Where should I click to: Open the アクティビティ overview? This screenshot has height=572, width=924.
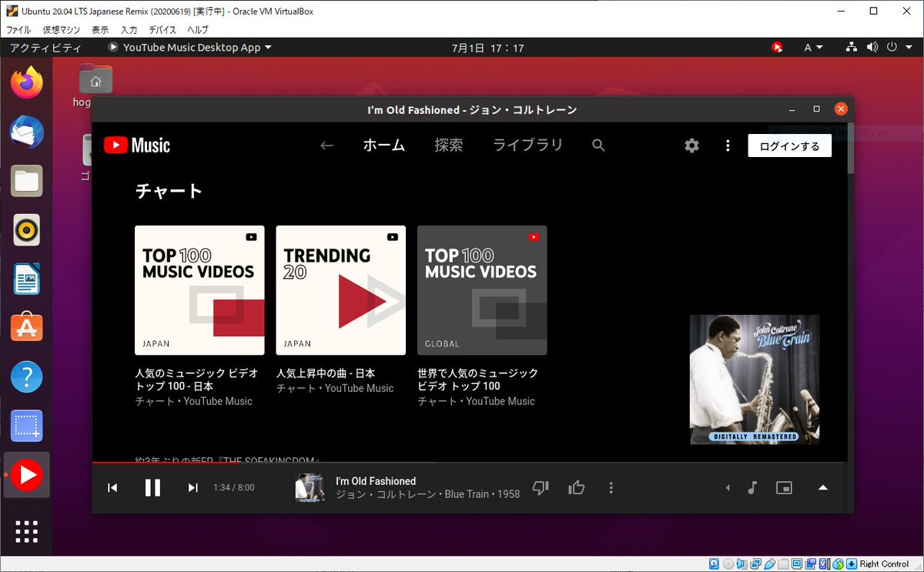tap(45, 48)
